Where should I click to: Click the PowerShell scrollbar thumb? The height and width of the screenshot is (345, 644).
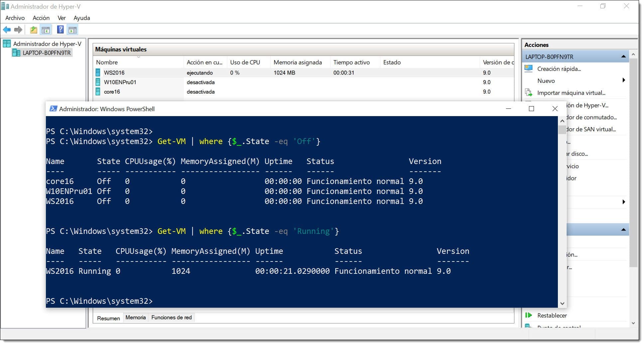click(x=562, y=130)
